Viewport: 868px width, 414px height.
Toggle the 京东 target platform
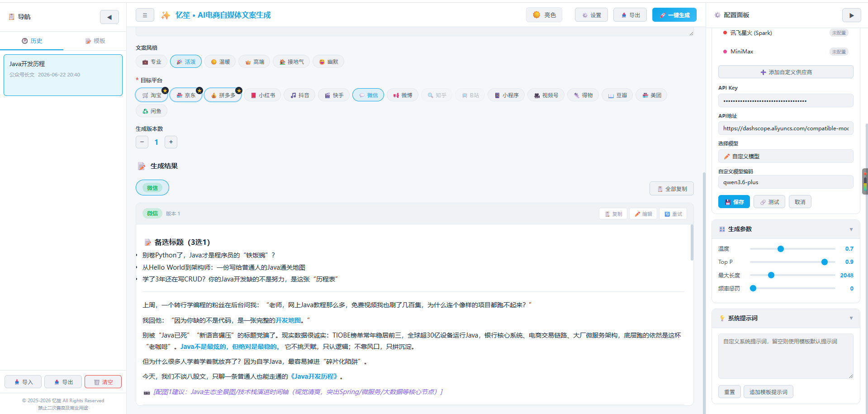186,95
